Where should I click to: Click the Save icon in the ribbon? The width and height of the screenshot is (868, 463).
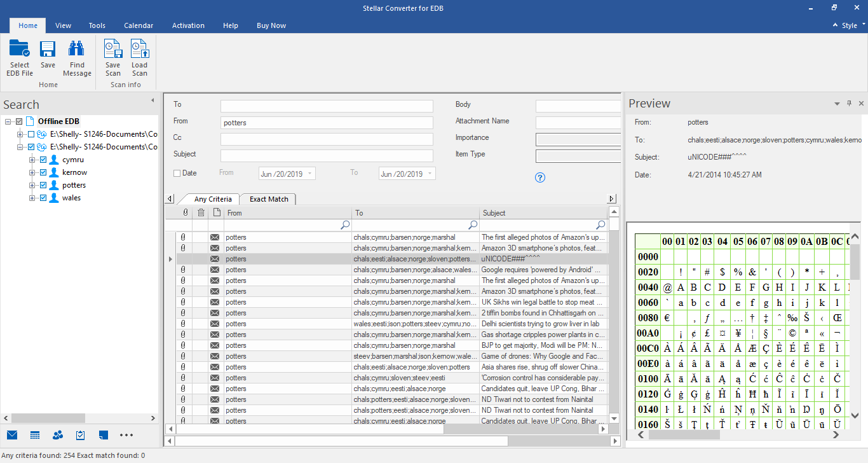click(x=48, y=49)
